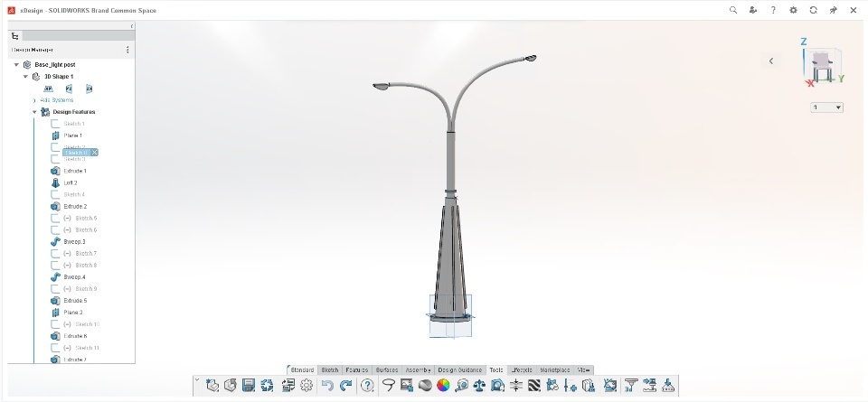The height and width of the screenshot is (402, 868).
Task: Collapse the 3D Shape 1 node
Action: tap(25, 76)
